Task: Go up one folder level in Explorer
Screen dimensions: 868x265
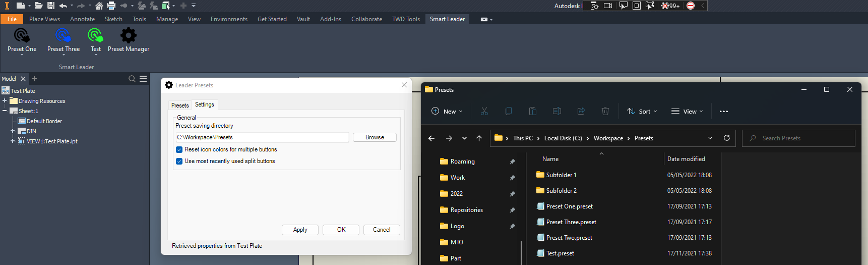Action: (479, 138)
